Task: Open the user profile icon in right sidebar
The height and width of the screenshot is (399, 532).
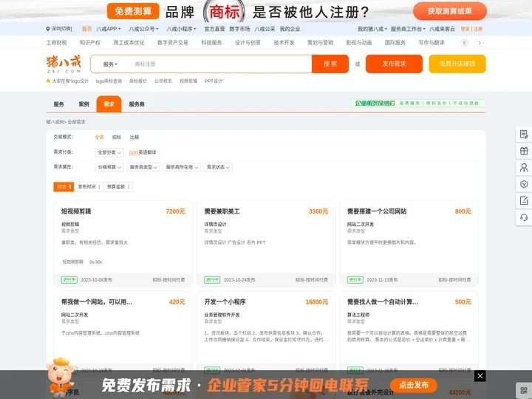Action: [x=524, y=168]
